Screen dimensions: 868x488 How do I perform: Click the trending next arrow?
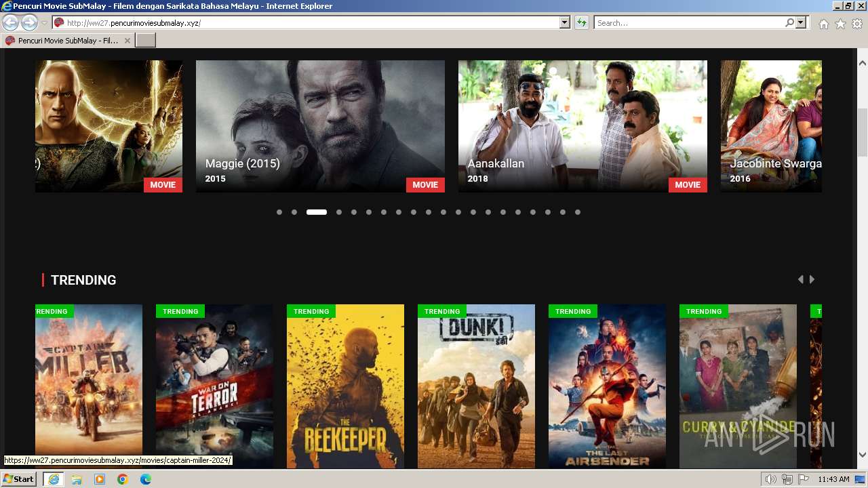coord(812,279)
